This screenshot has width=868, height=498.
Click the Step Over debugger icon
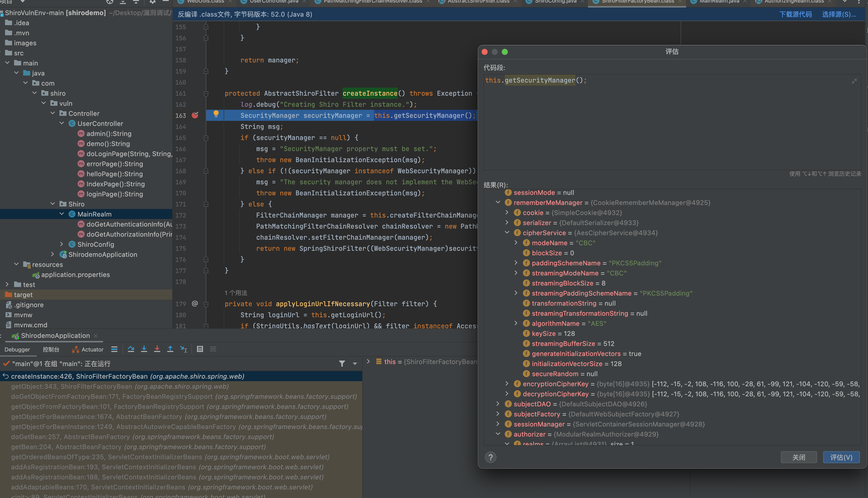pos(131,349)
